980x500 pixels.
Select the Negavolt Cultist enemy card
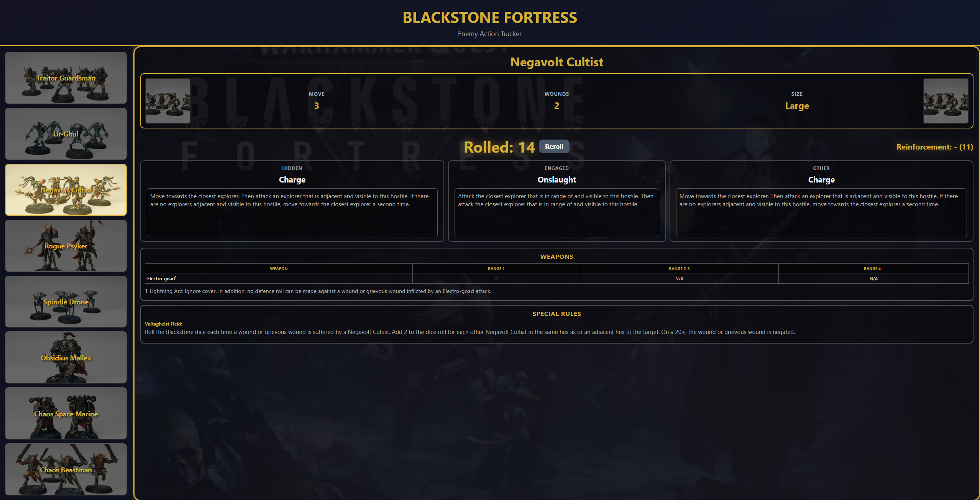(66, 190)
